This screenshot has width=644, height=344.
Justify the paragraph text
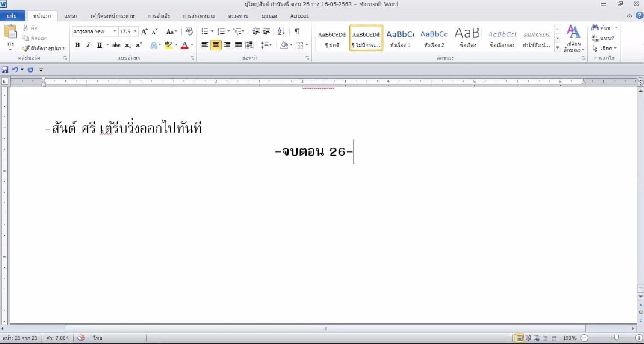238,45
